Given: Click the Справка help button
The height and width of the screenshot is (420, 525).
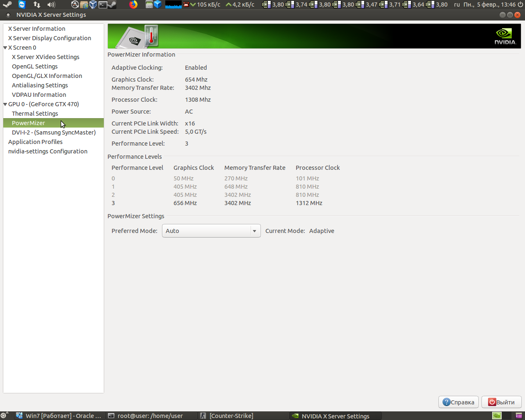Looking at the screenshot, I should coord(459,402).
